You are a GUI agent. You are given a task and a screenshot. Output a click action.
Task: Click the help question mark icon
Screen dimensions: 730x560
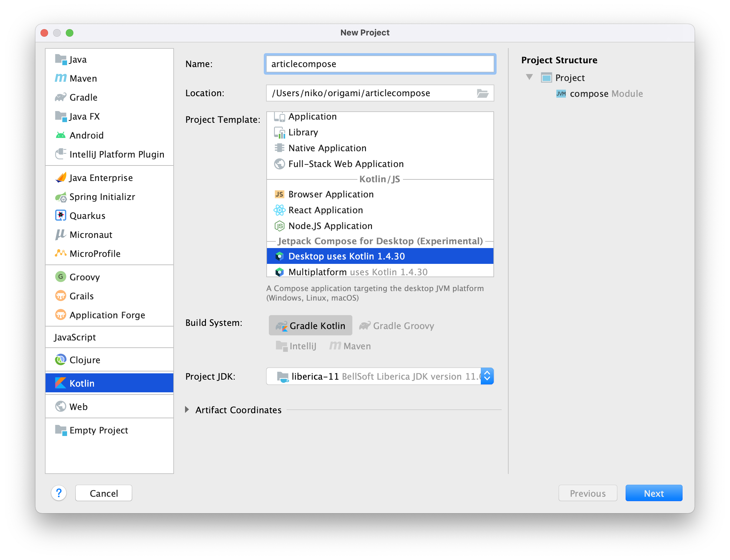coord(59,493)
